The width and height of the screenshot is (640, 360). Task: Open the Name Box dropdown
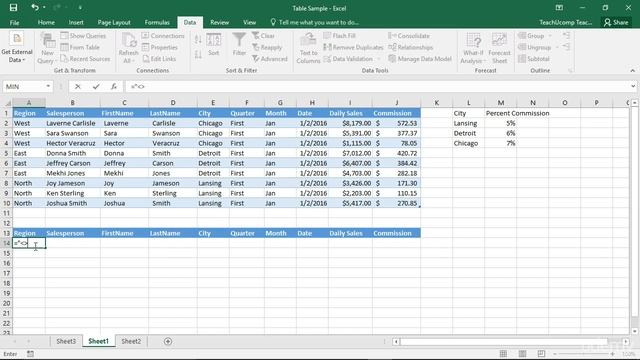point(48,87)
